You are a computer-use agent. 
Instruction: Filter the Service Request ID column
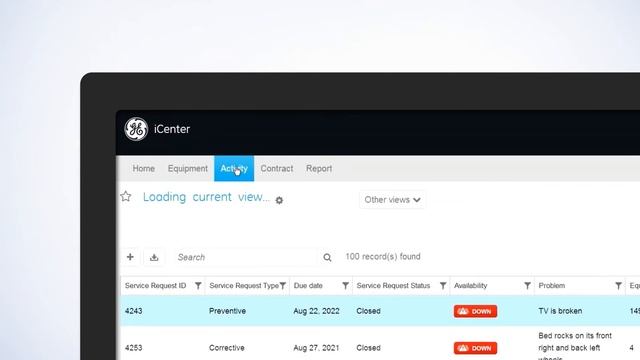click(x=198, y=286)
